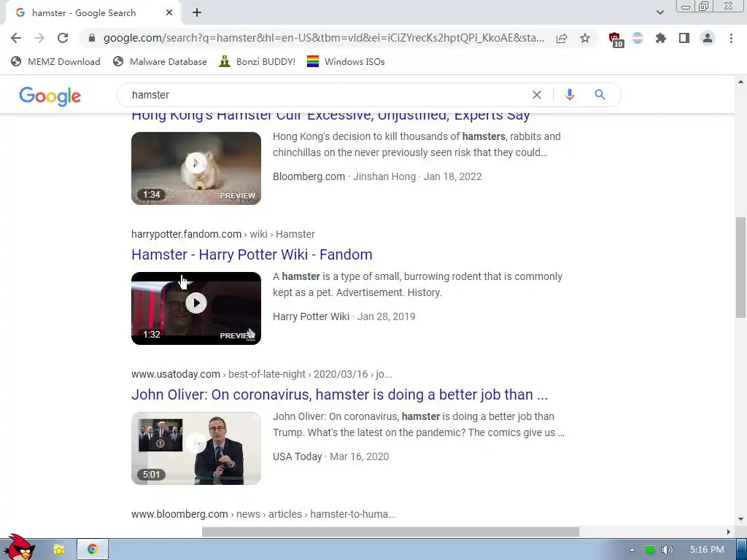Play the USA Today John Oliver video
Viewport: 747px width, 560px height.
(x=196, y=448)
